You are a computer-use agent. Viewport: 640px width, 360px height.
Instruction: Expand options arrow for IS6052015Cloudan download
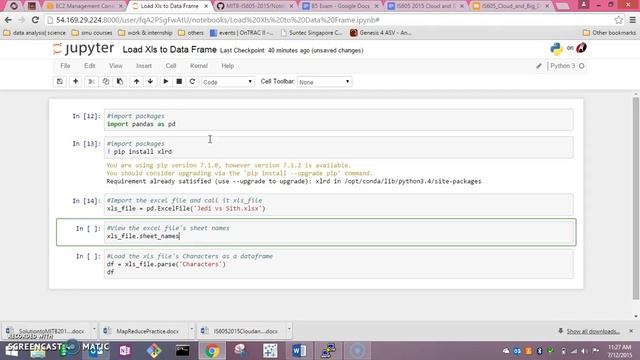[289, 329]
